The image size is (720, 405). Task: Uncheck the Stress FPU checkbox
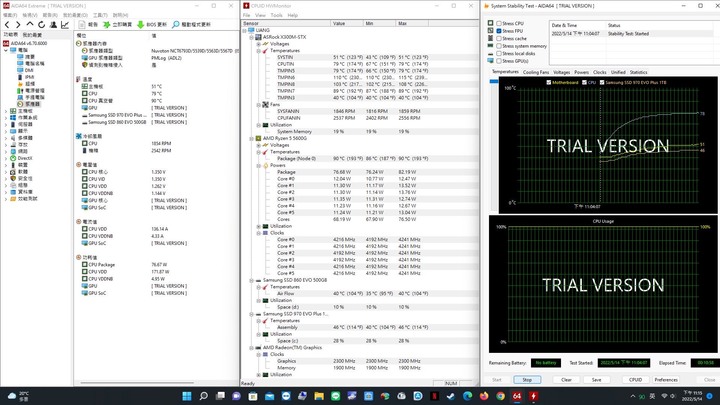tap(499, 31)
